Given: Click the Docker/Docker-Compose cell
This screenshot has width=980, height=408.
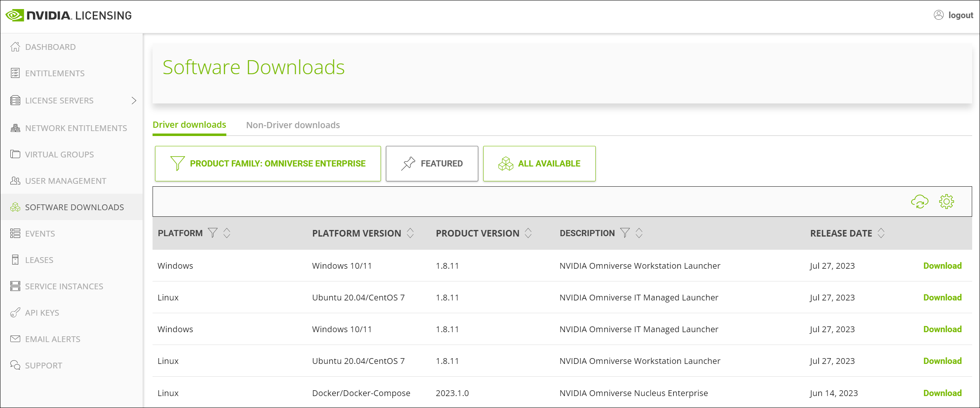Looking at the screenshot, I should click(x=361, y=393).
